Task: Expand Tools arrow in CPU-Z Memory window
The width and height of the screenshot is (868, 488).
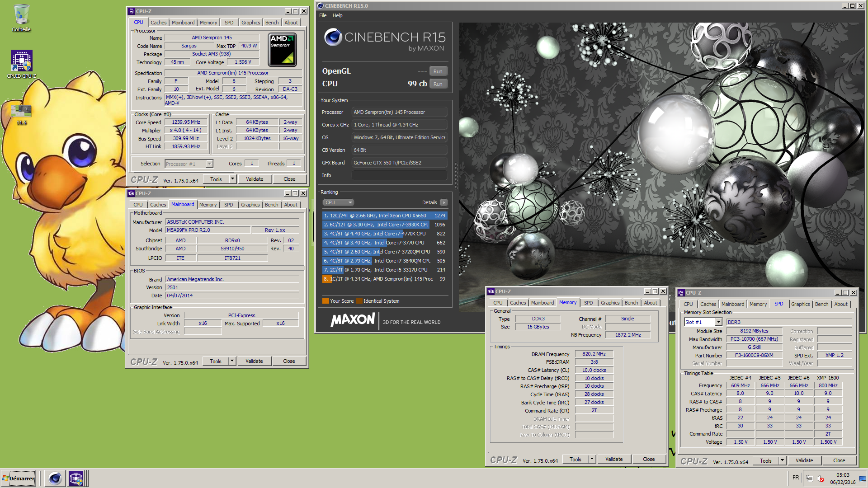Action: [592, 459]
